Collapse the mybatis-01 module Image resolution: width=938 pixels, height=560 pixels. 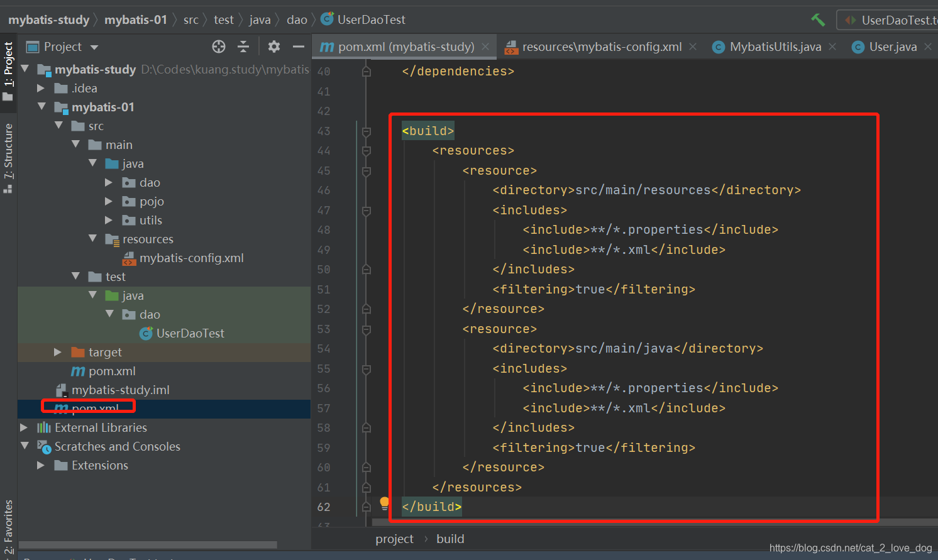pos(41,106)
